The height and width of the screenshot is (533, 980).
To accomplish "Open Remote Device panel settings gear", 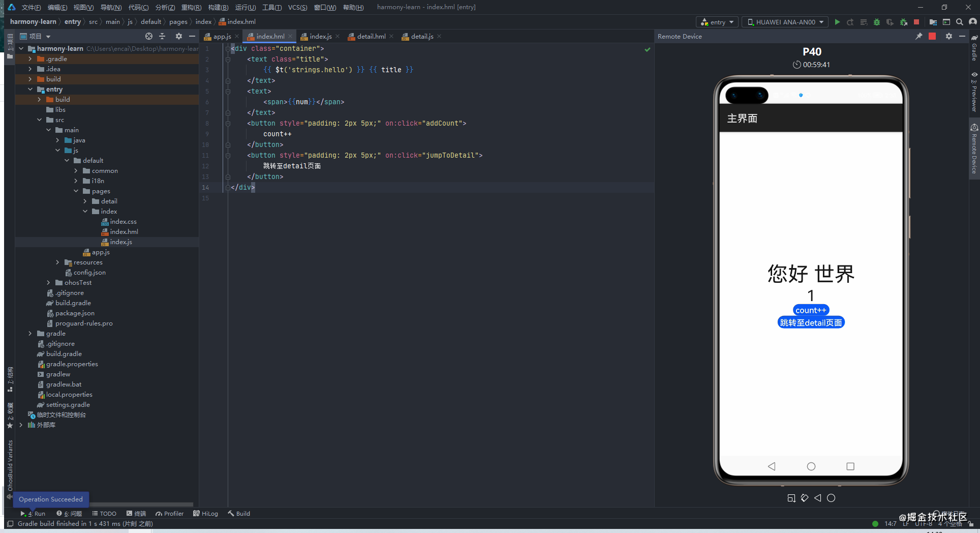I will click(x=949, y=36).
